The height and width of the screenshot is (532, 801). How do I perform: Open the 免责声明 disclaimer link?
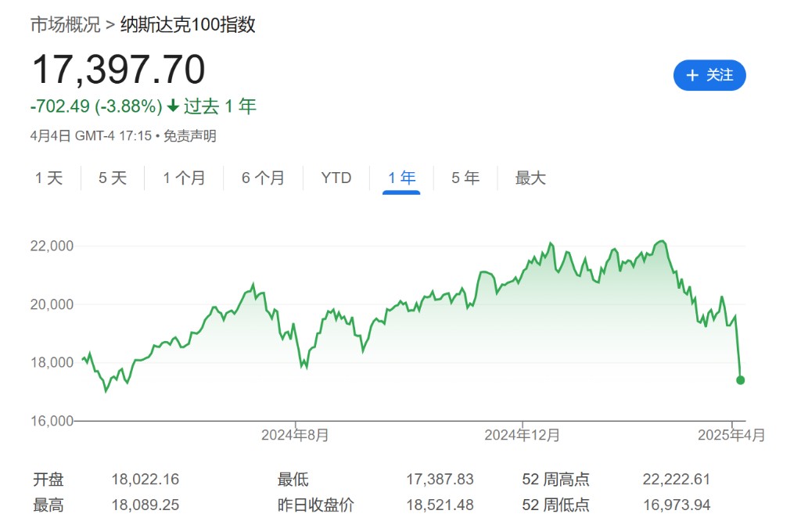[x=189, y=136]
